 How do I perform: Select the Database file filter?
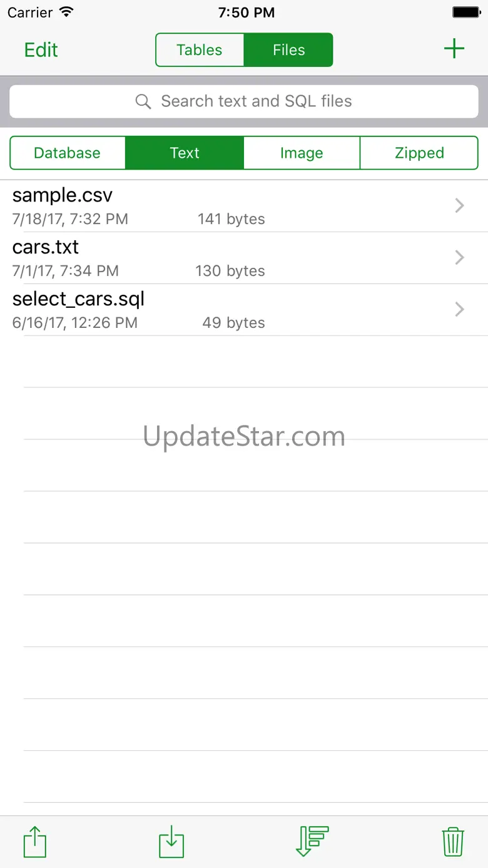(x=68, y=153)
